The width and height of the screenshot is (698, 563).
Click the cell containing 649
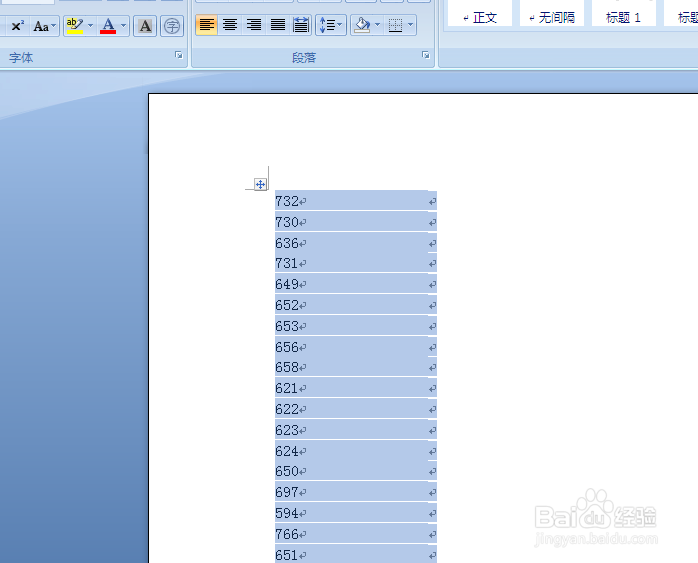352,284
